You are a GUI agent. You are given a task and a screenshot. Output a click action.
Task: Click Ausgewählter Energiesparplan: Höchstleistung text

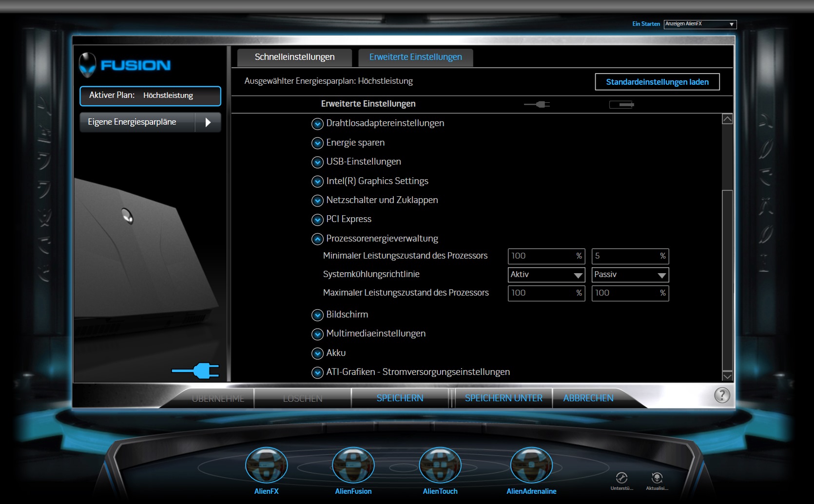pos(329,81)
